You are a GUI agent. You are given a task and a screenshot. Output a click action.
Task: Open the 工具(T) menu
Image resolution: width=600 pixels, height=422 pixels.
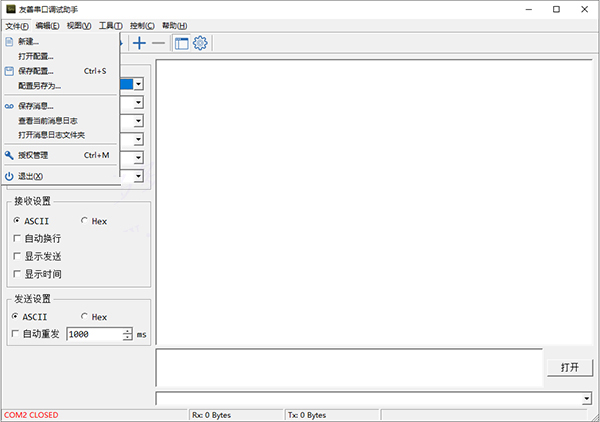(111, 26)
